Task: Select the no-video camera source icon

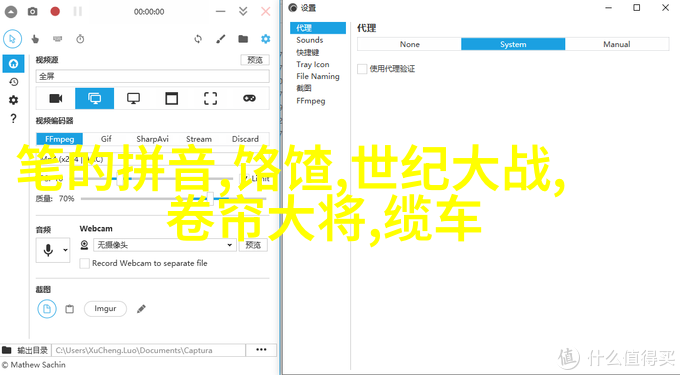Action: [x=56, y=98]
